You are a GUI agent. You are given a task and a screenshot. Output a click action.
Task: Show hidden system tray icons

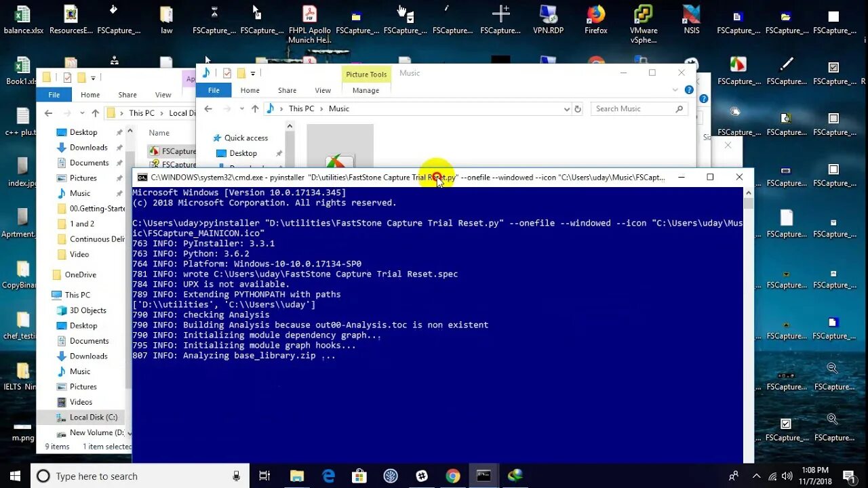(756, 476)
